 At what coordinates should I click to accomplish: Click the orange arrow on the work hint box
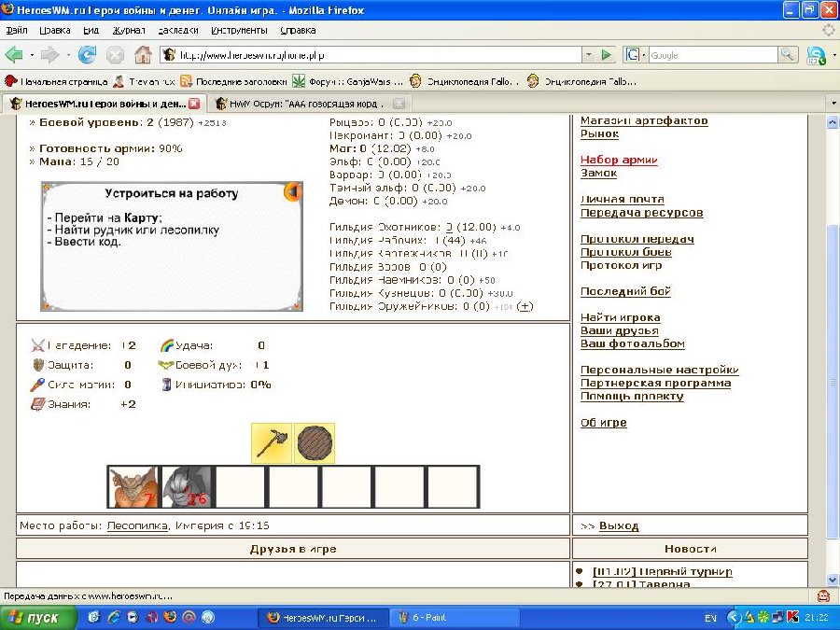pyautogui.click(x=292, y=191)
